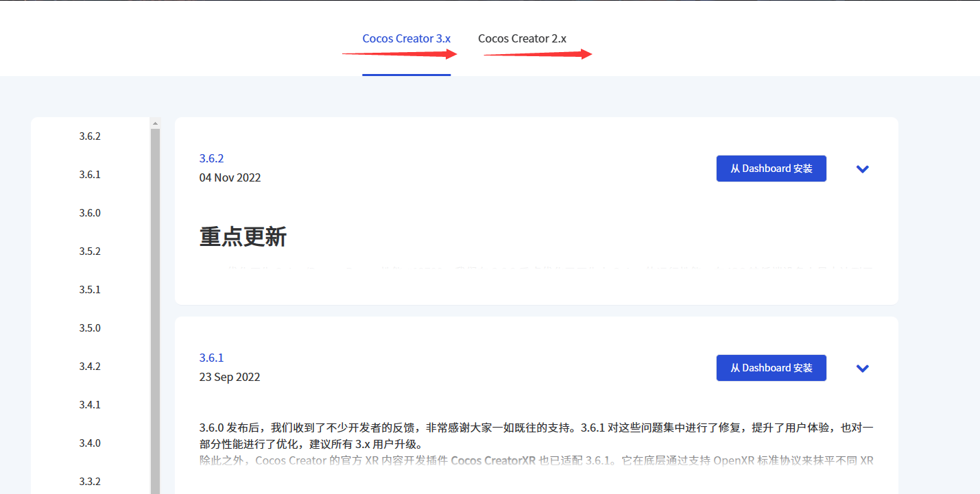Click the 从 Dashboard 安装 button for 3.6.2
This screenshot has width=980, height=494.
pyautogui.click(x=771, y=168)
